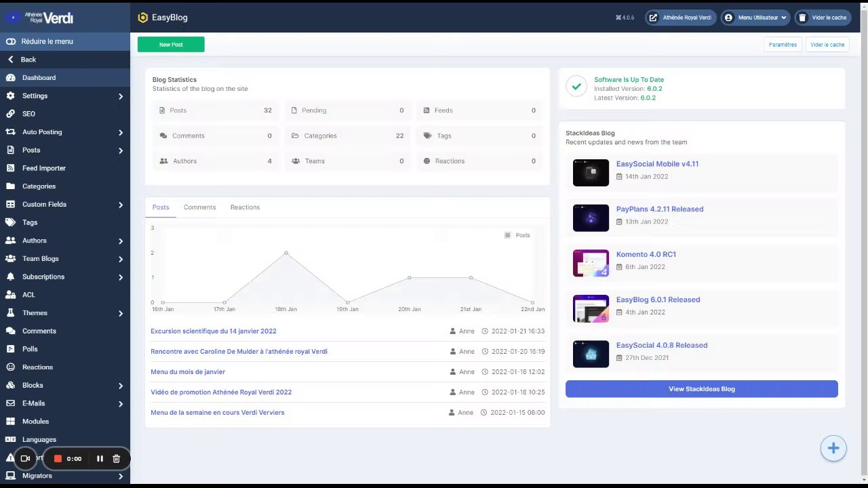Click the Paramètres button
This screenshot has width=868, height=488.
783,45
